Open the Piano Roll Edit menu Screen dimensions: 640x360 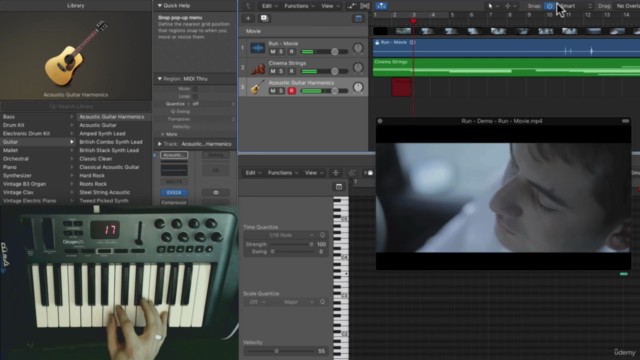253,173
